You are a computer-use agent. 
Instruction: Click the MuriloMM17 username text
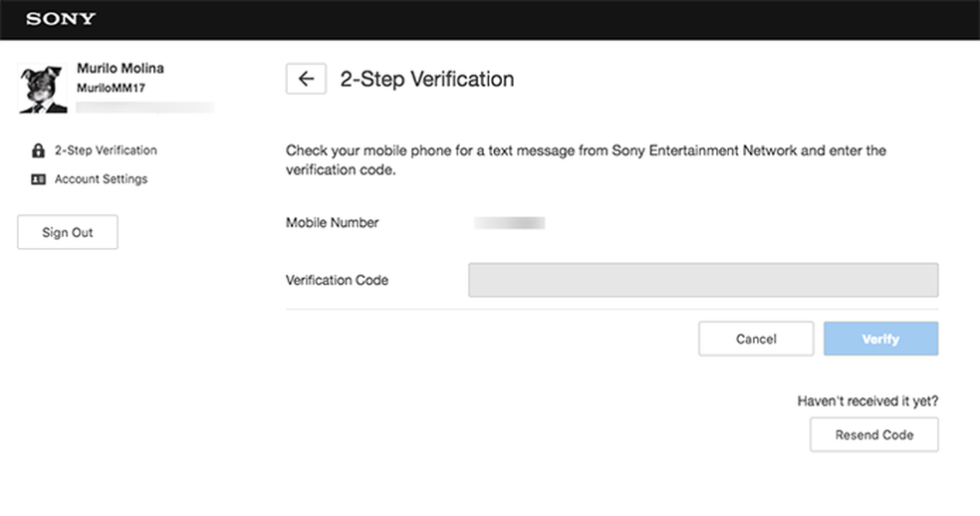[x=112, y=88]
